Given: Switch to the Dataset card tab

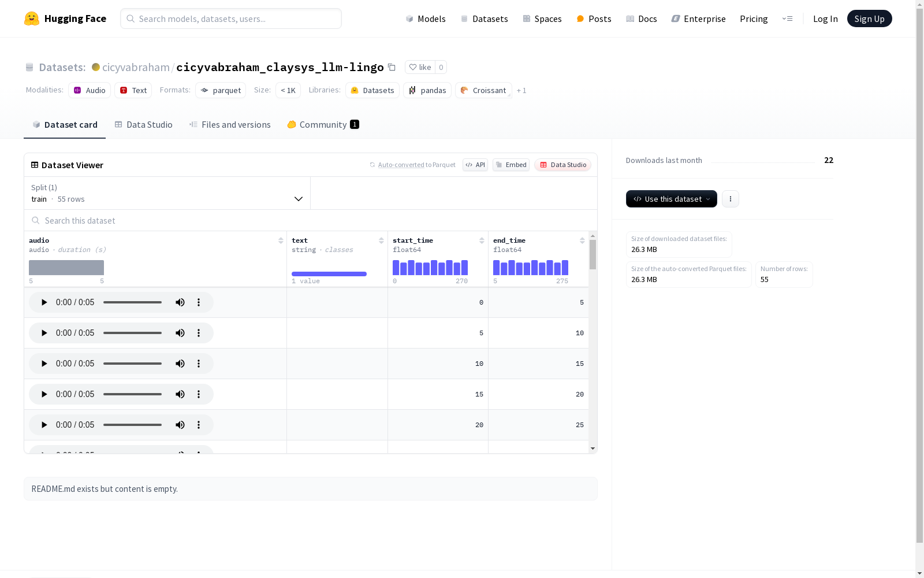Looking at the screenshot, I should (65, 124).
